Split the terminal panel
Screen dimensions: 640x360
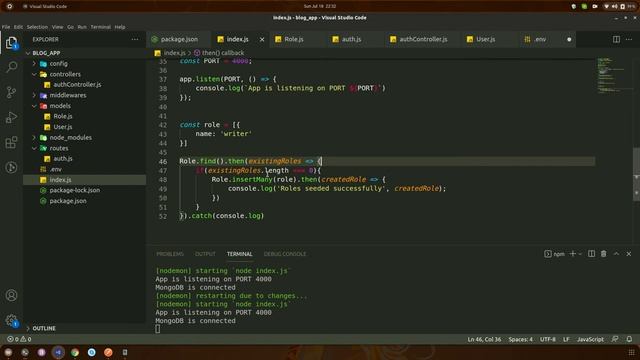click(591, 254)
